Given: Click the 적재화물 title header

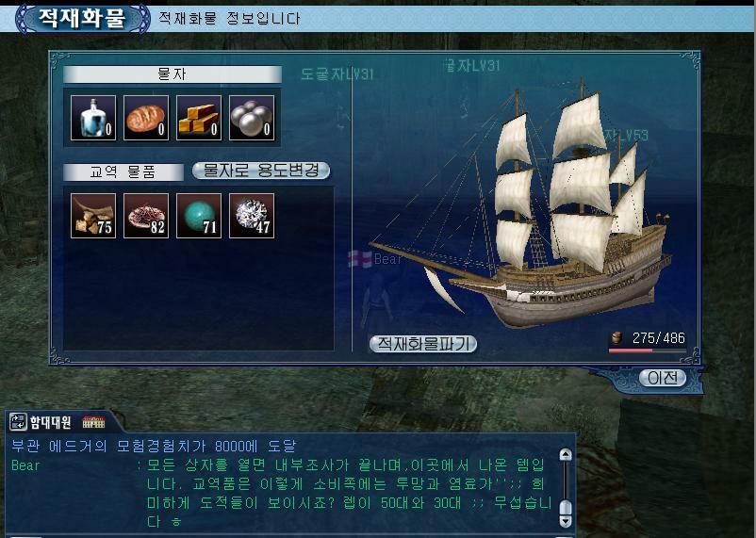Looking at the screenshot, I should click(82, 18).
